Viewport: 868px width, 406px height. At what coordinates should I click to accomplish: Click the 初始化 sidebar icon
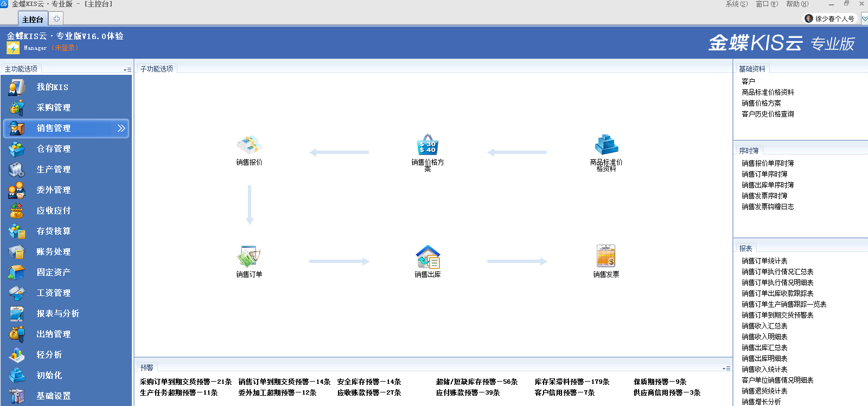coord(17,375)
